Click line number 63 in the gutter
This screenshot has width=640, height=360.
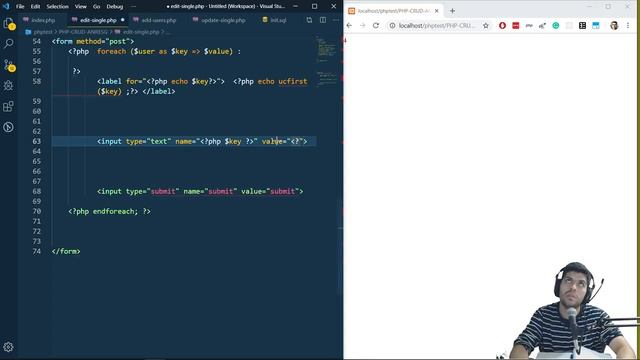[37, 141]
